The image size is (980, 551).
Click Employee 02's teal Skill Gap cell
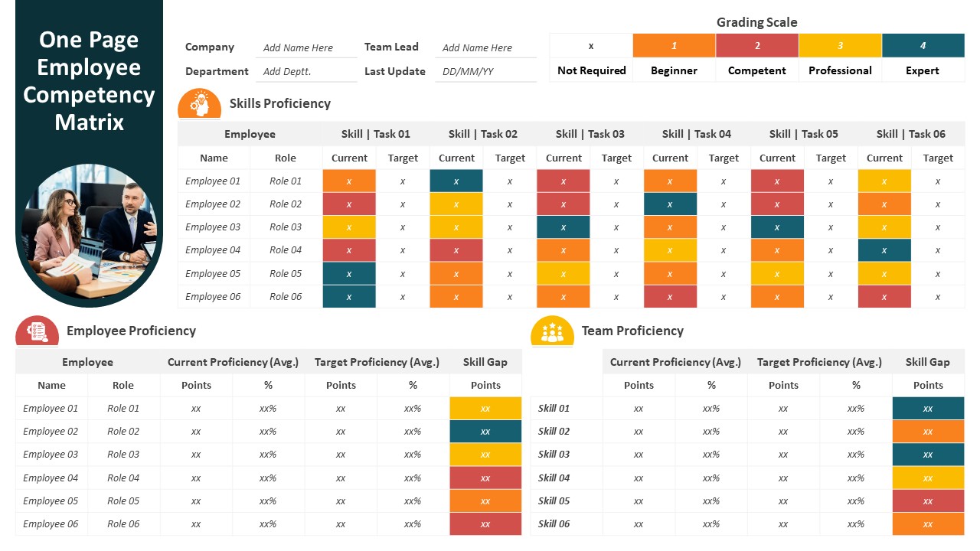coord(485,432)
